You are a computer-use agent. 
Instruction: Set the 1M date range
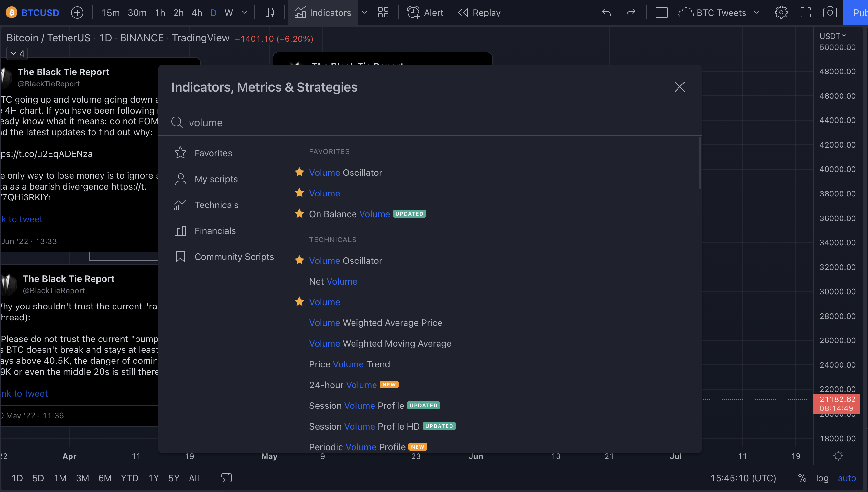click(x=60, y=478)
